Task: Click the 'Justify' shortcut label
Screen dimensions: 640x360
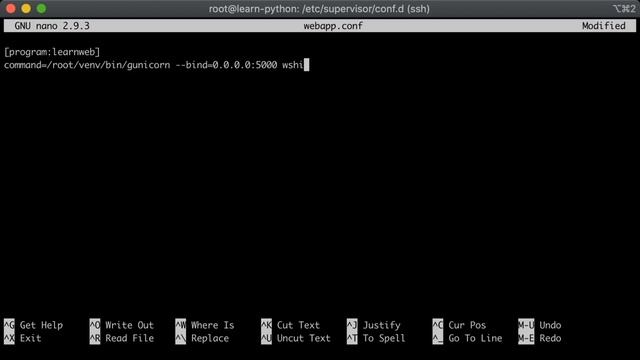Action: (381, 325)
